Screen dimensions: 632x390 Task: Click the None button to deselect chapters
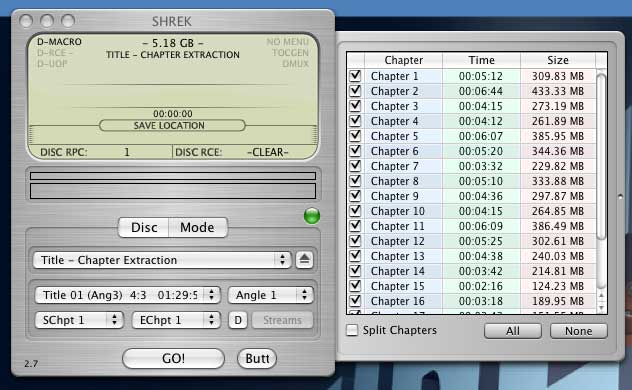click(x=578, y=331)
